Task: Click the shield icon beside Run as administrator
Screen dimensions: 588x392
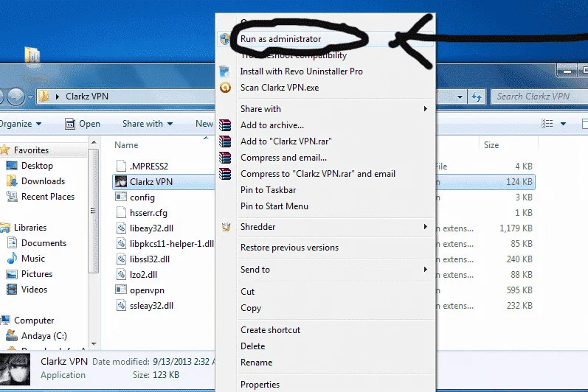Action: [224, 39]
